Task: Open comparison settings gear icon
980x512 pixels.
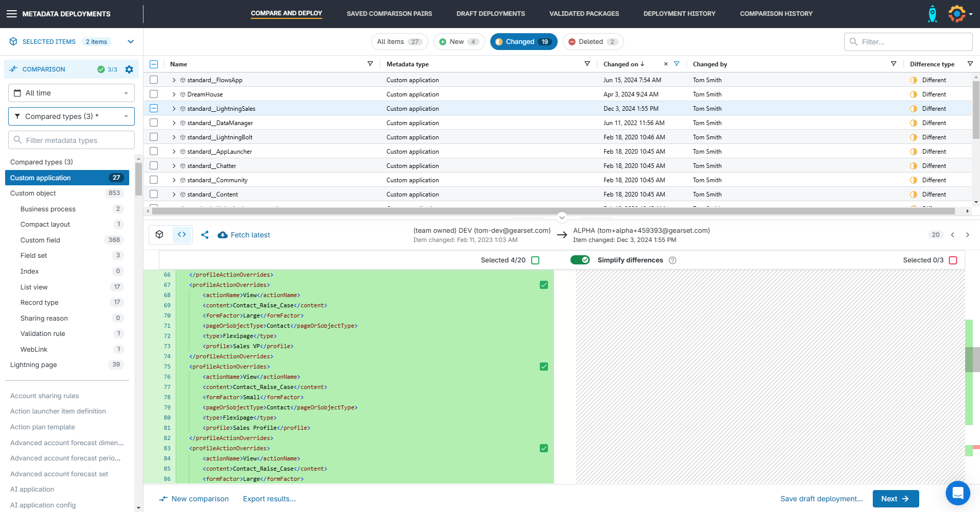Action: (129, 69)
